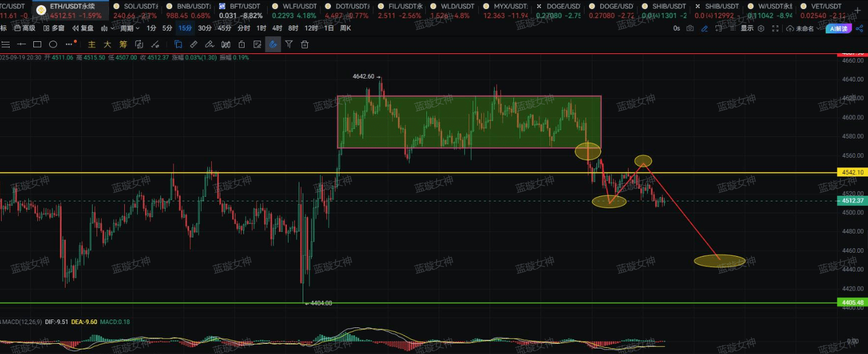The width and height of the screenshot is (868, 354).
Task: Click the region capture selection icon
Action: [x=718, y=28]
